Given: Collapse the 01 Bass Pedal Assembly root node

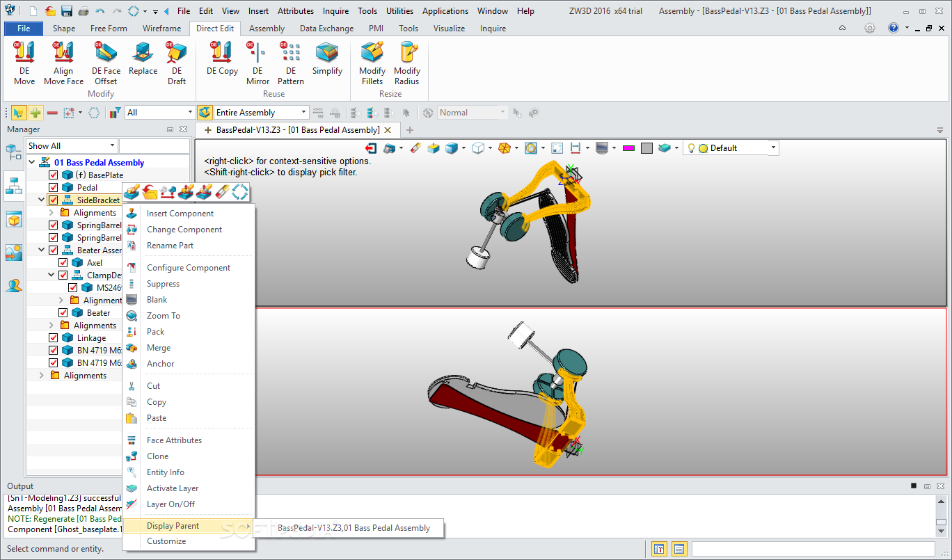Looking at the screenshot, I should pyautogui.click(x=31, y=163).
